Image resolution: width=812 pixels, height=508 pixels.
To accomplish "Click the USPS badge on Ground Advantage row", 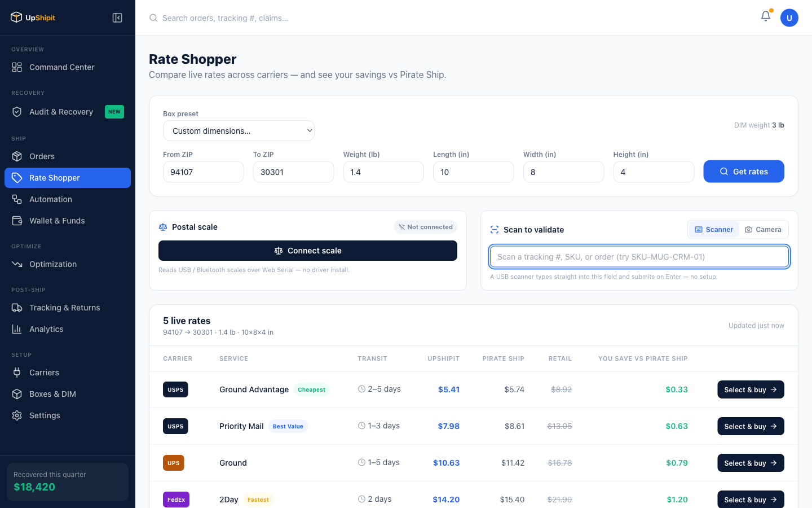I will (175, 389).
